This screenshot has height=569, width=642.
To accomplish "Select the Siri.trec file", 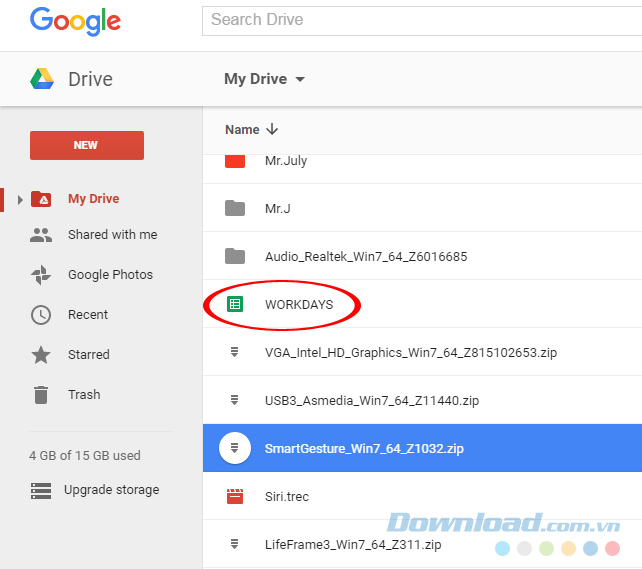I will pos(287,497).
